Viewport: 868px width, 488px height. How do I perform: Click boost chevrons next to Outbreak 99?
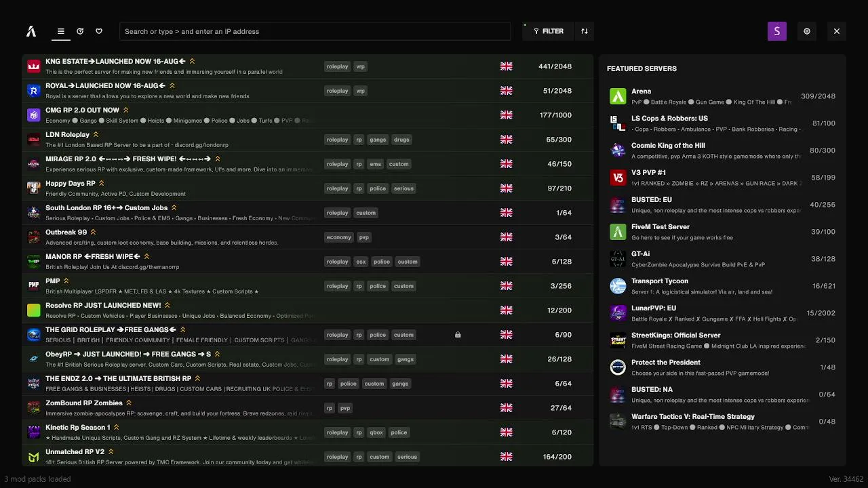point(94,232)
